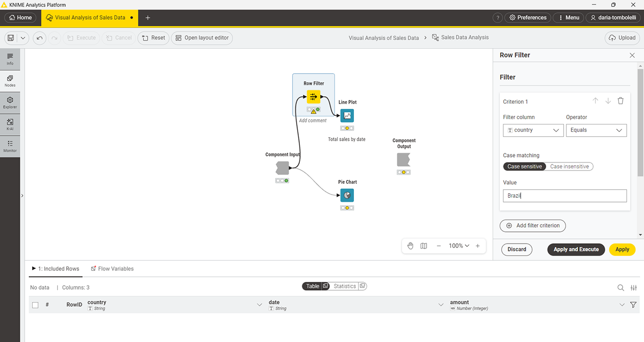Switch to the Statistics view of the table
644x342 pixels.
tap(345, 286)
